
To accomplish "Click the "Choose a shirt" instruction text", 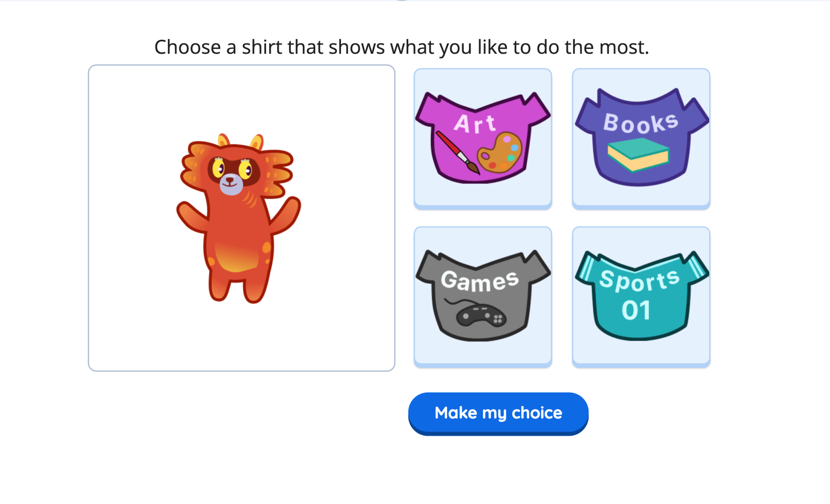I will tap(401, 47).
